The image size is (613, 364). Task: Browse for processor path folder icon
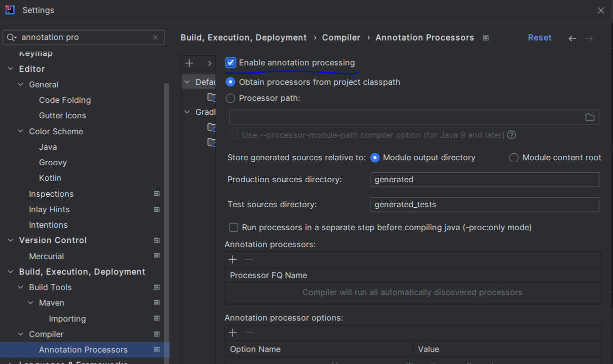pos(590,117)
